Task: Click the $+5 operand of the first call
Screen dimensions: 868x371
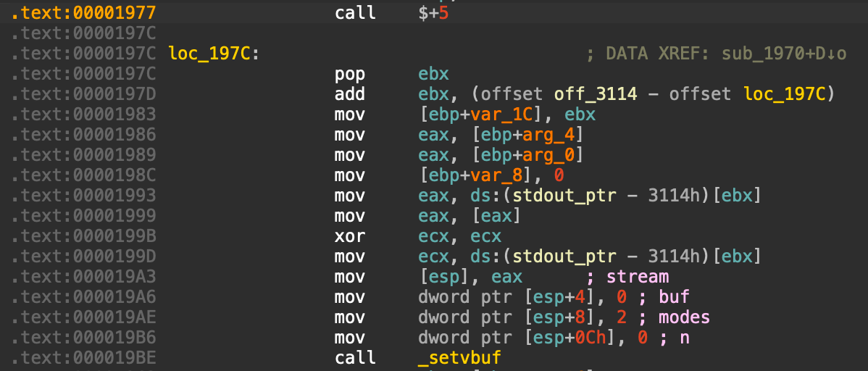Action: [433, 13]
